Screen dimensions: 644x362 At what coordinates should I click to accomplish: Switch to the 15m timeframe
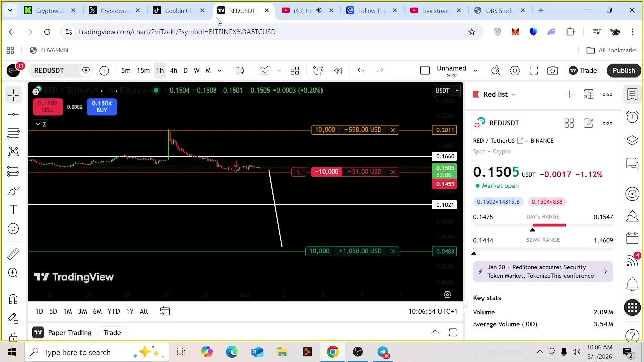coord(143,71)
